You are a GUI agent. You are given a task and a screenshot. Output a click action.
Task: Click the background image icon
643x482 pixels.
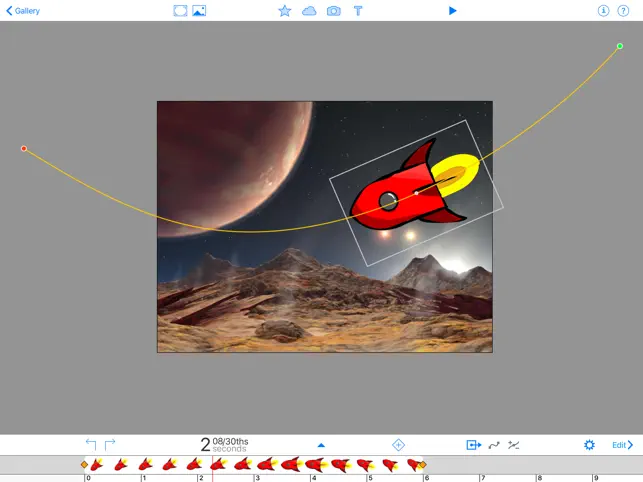pos(199,11)
